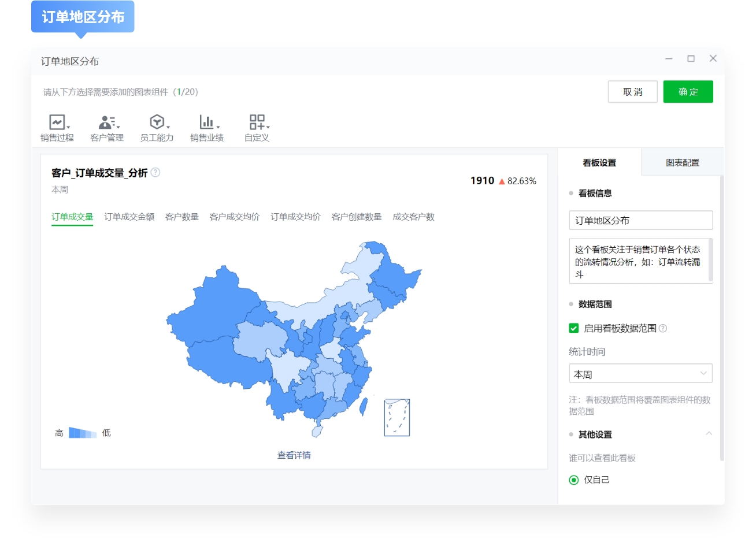Select the 客户管理 component icon
756x550 pixels.
[x=106, y=122]
